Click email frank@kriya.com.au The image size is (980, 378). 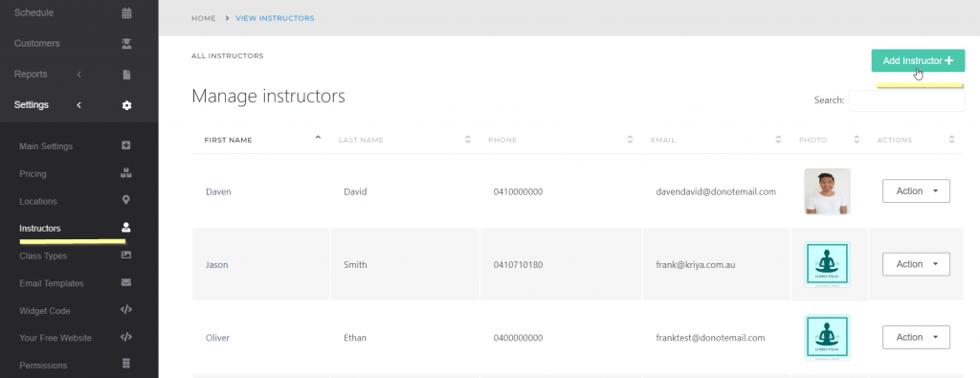pyautogui.click(x=695, y=265)
